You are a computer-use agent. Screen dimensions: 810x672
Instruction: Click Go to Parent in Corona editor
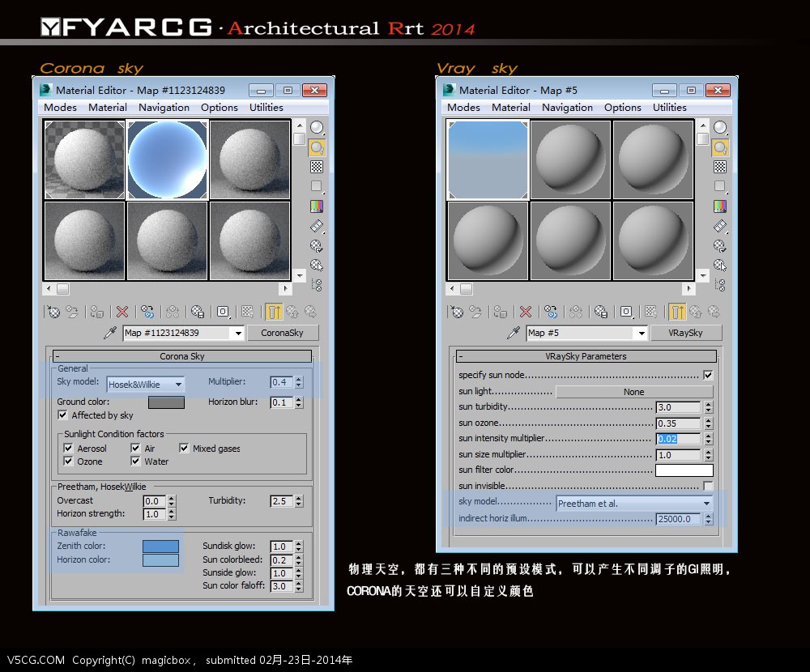coord(292,312)
